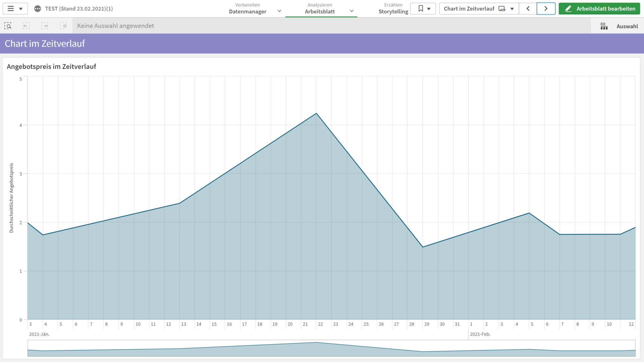Open the app info ellipsis icon
This screenshot has height=362, width=644.
click(38, 9)
